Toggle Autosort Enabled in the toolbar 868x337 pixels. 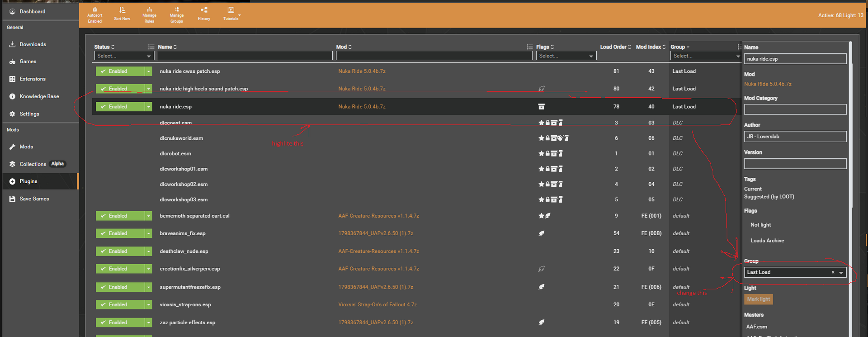click(x=94, y=15)
